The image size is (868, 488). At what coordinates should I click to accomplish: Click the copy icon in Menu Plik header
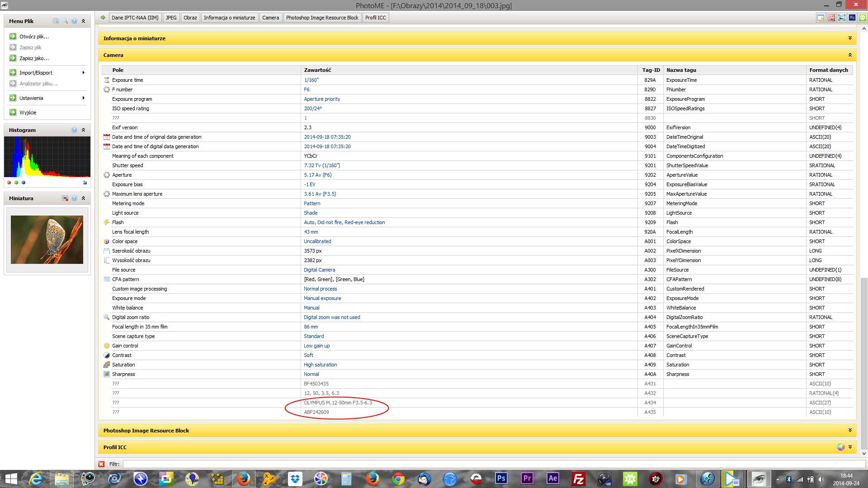click(56, 21)
